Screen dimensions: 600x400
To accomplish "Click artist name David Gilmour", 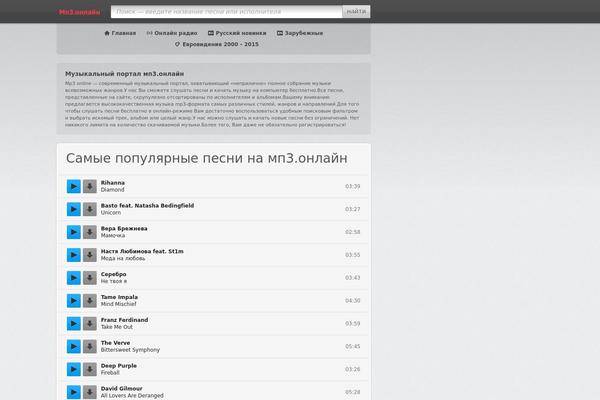I will [121, 389].
